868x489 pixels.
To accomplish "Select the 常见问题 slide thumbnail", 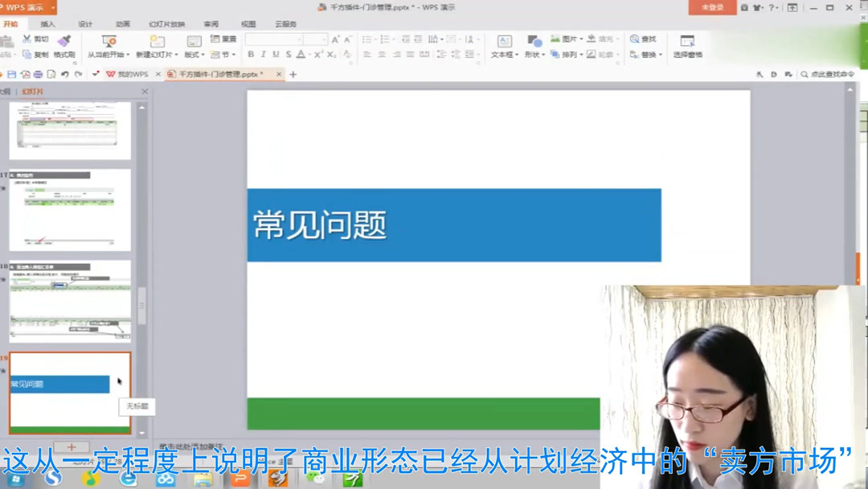I will tap(68, 384).
